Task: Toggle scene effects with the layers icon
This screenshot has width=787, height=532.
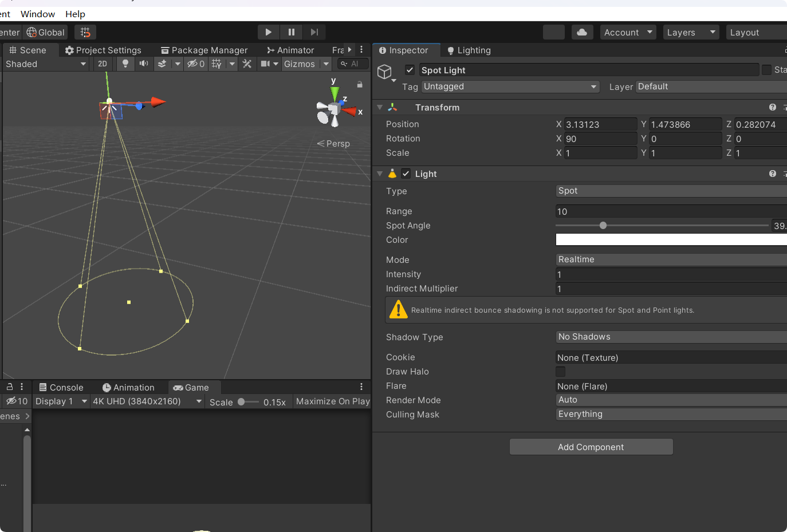Action: [162, 64]
